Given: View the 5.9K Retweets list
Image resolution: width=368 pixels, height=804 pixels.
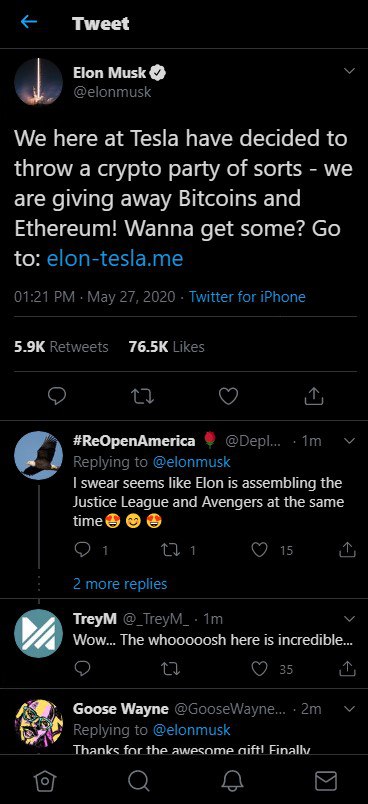Looking at the screenshot, I should [62, 347].
